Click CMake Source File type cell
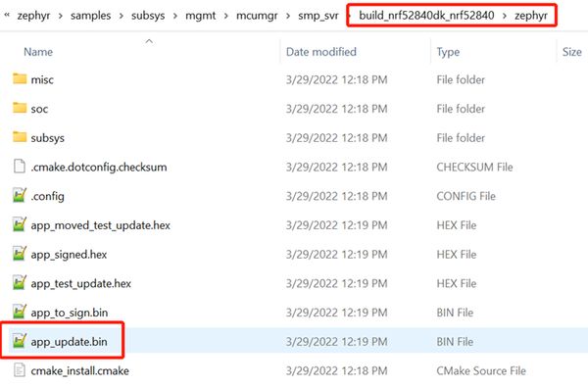588x387 pixels. [x=481, y=371]
